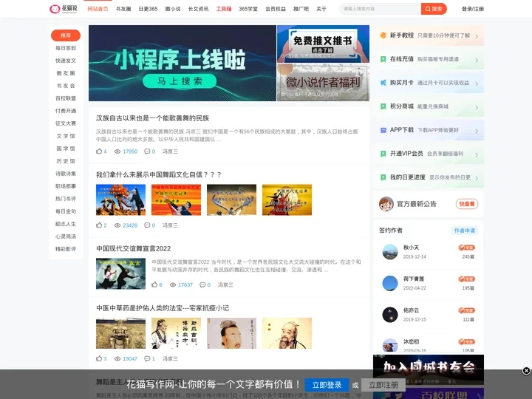
Task: Open the 免费推文推书 banner
Action: pyautogui.click(x=323, y=44)
